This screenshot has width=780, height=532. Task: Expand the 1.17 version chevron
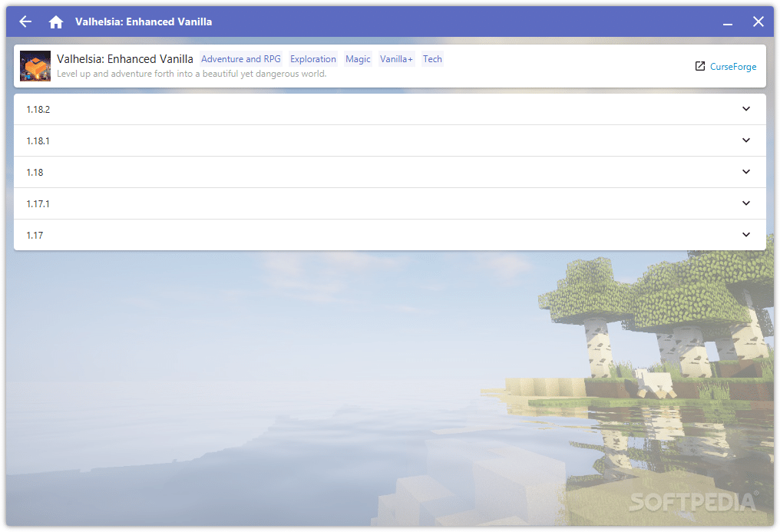pos(746,235)
